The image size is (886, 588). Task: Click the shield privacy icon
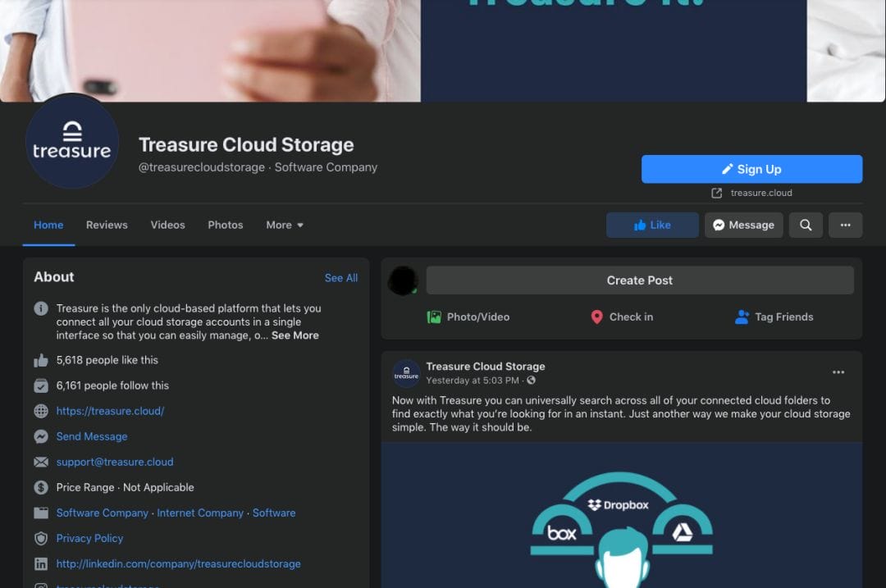41,538
